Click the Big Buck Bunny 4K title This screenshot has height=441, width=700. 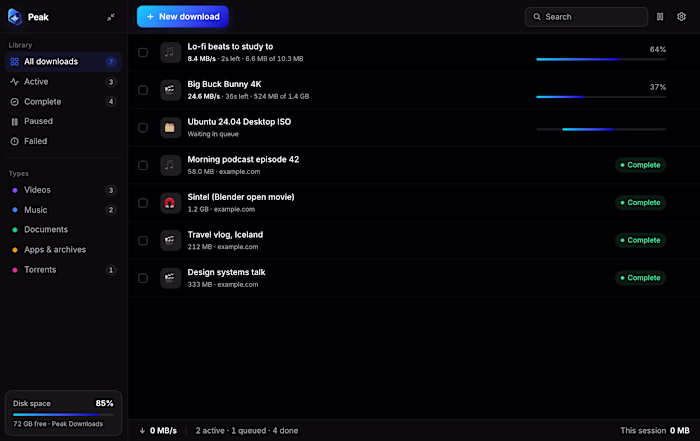point(224,84)
